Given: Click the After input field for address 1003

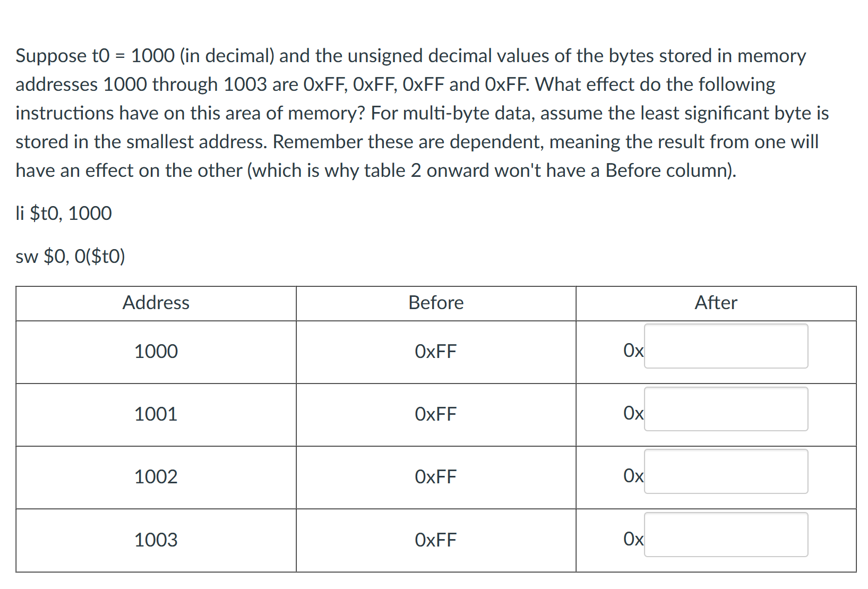Looking at the screenshot, I should (x=726, y=534).
